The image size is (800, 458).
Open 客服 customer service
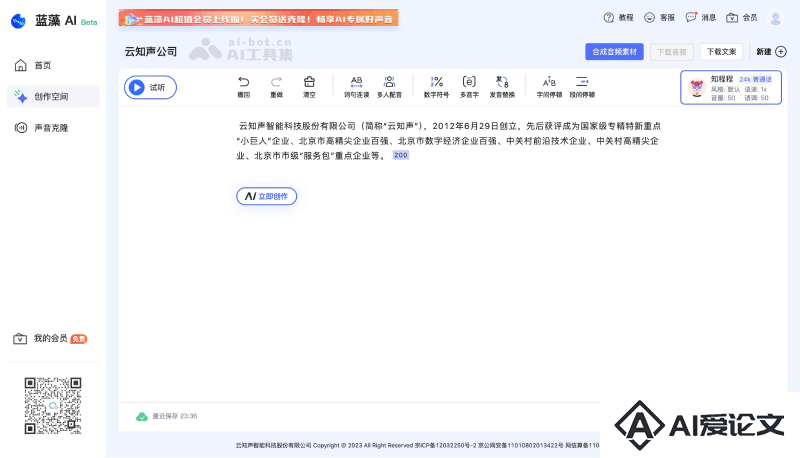[659, 17]
